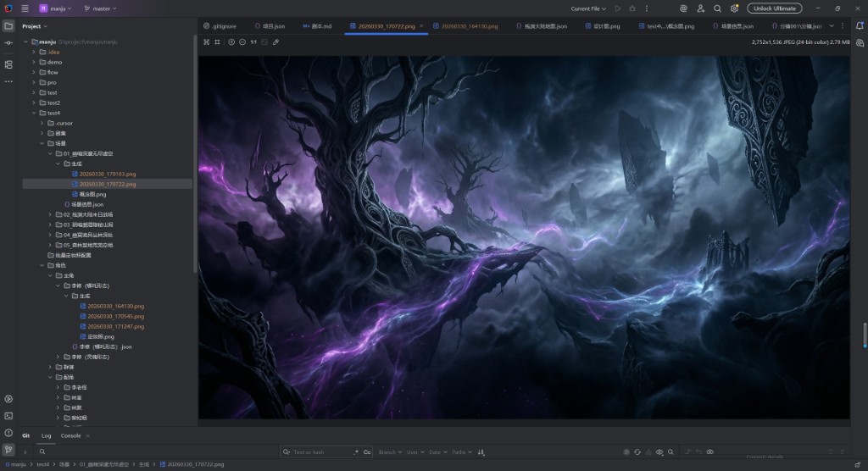Open Current File run configuration dropdown

(x=589, y=8)
